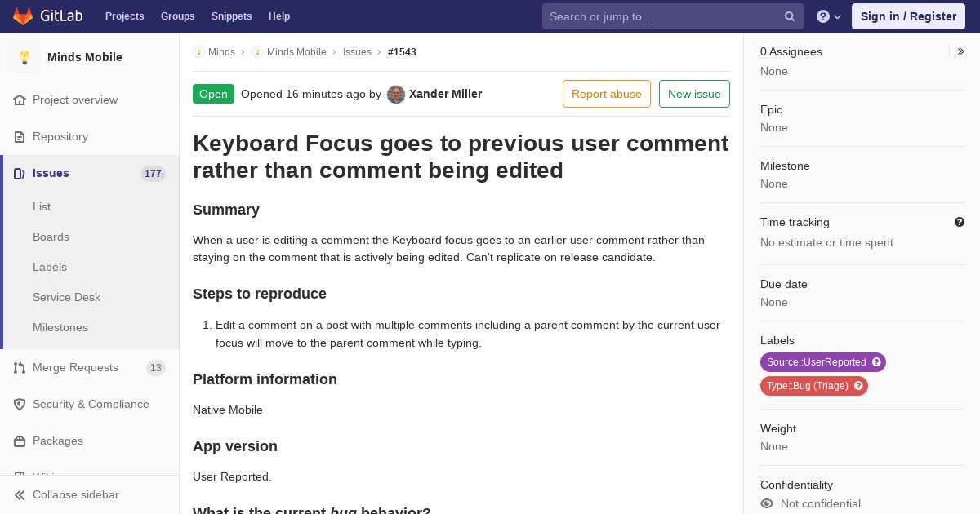This screenshot has height=514, width=980.
Task: Click issue #1543 breadcrumb
Action: coord(402,51)
